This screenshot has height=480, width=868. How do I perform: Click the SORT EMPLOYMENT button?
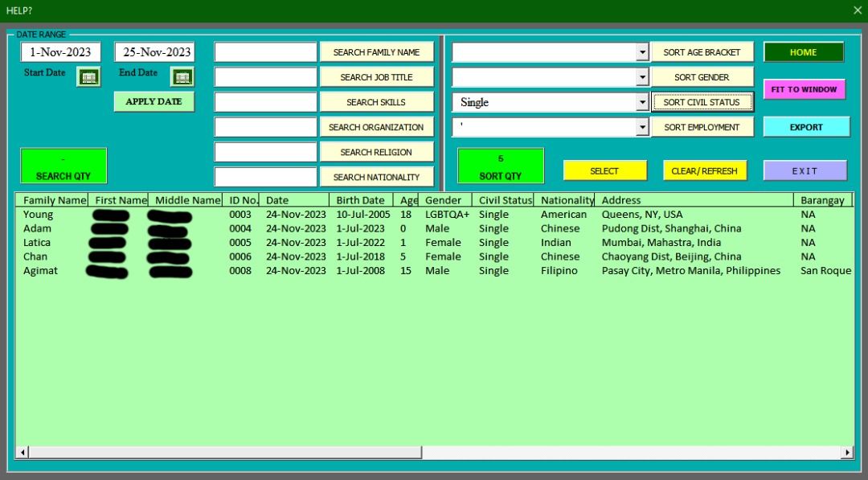click(702, 127)
